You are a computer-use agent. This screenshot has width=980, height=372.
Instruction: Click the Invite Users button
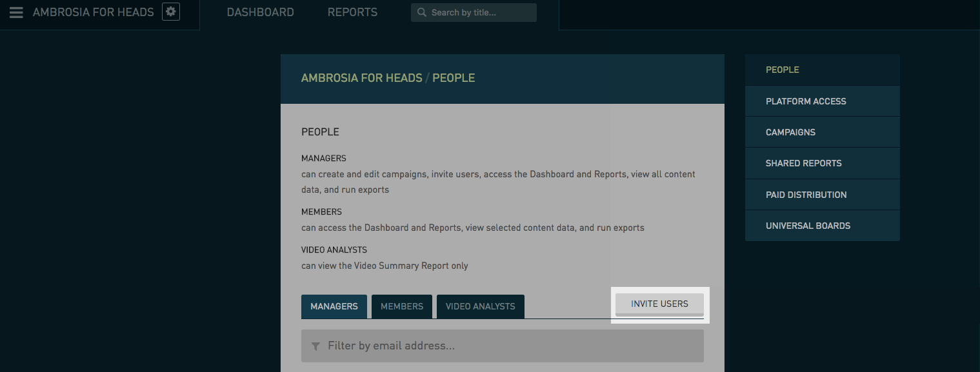(x=659, y=304)
